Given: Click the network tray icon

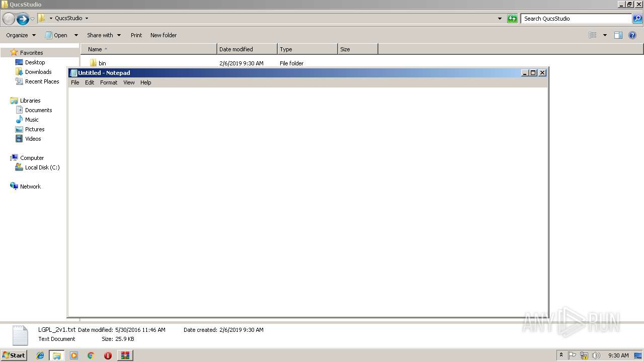Looking at the screenshot, I should (x=584, y=355).
